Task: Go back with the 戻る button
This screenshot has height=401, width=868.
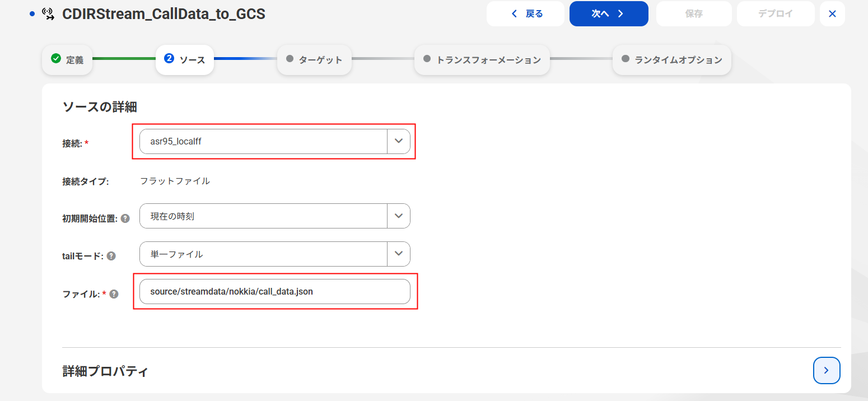Action: [525, 14]
